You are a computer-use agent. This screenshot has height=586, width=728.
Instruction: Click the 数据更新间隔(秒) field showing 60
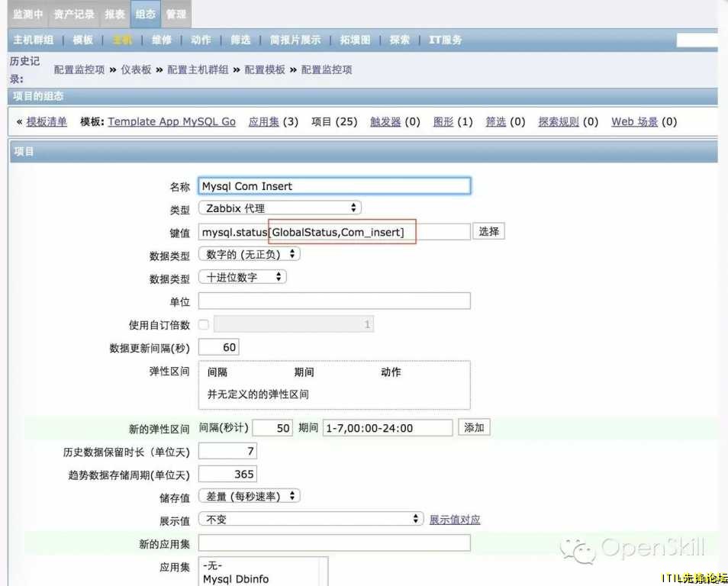tap(219, 347)
